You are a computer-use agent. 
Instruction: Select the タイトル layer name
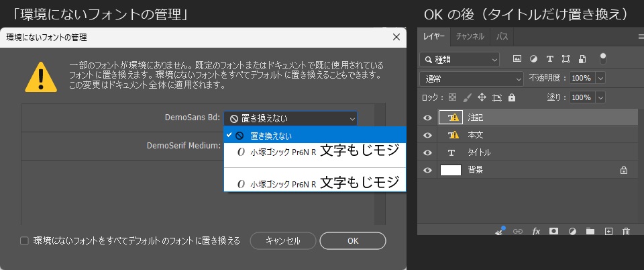[479, 152]
